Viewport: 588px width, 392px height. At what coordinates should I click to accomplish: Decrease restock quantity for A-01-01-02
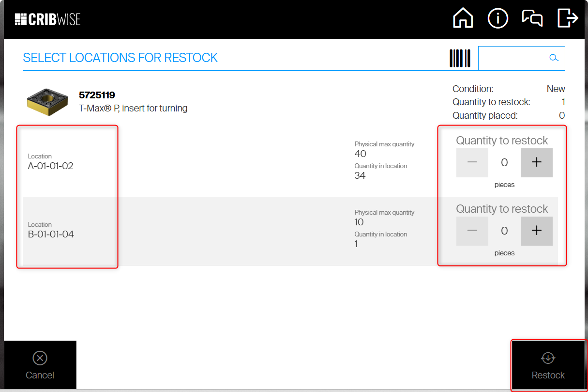(472, 163)
